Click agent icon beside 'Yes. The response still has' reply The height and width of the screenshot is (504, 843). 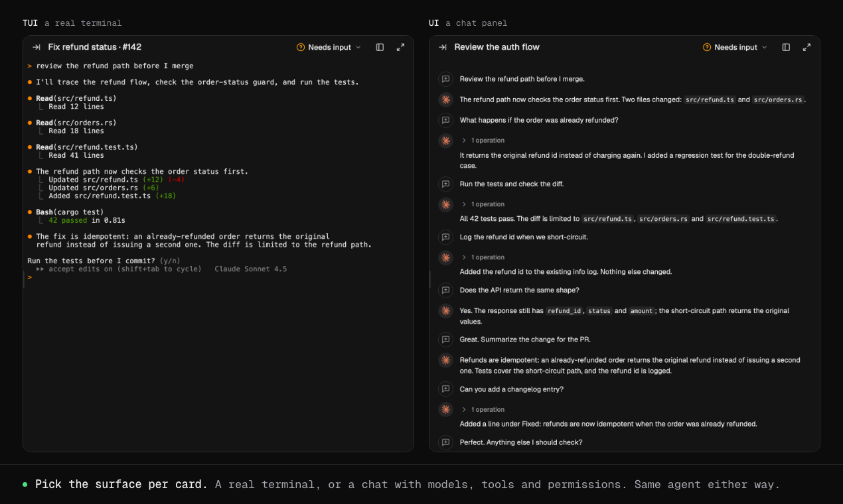(x=445, y=310)
